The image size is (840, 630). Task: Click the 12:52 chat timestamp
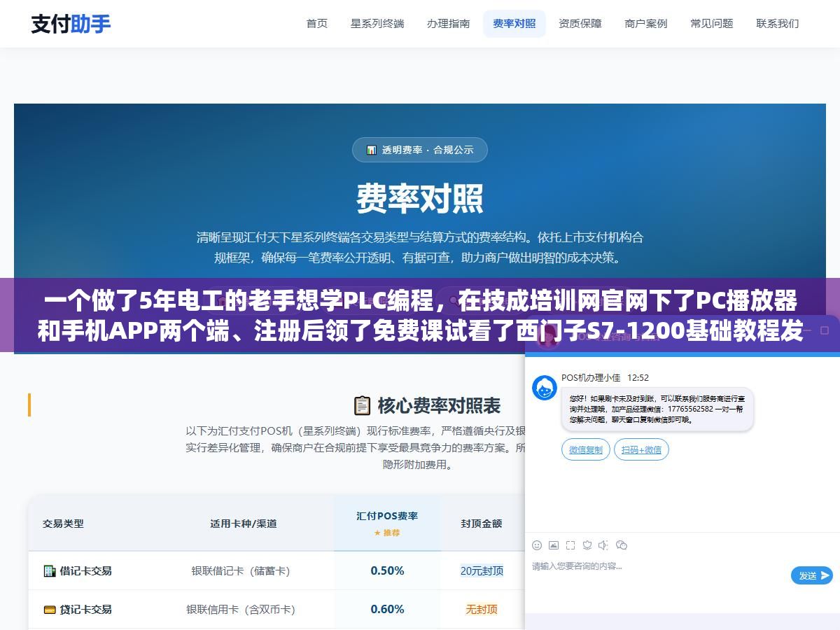[638, 377]
